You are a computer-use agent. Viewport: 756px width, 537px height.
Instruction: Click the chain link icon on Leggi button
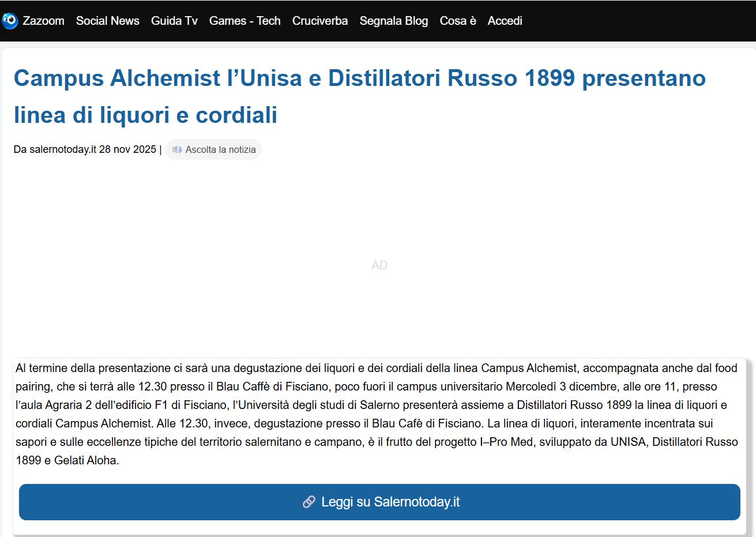(309, 502)
